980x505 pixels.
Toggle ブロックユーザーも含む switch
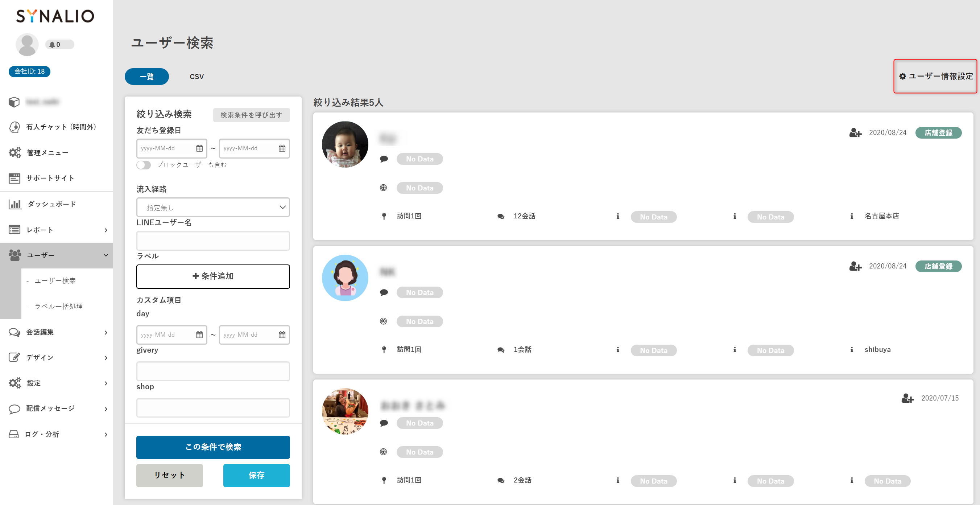(144, 165)
